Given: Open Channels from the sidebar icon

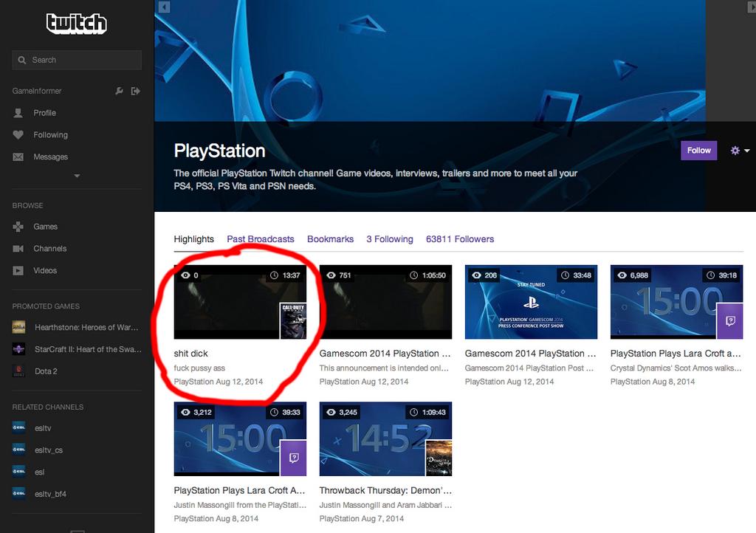Looking at the screenshot, I should coord(18,249).
